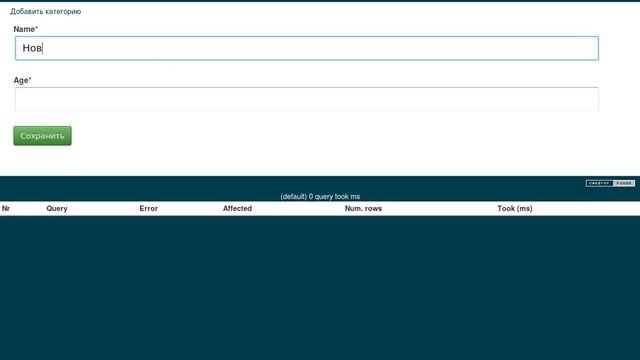Image resolution: width=640 pixels, height=360 pixels.
Task: Click the green Сохранить button
Action: point(42,136)
